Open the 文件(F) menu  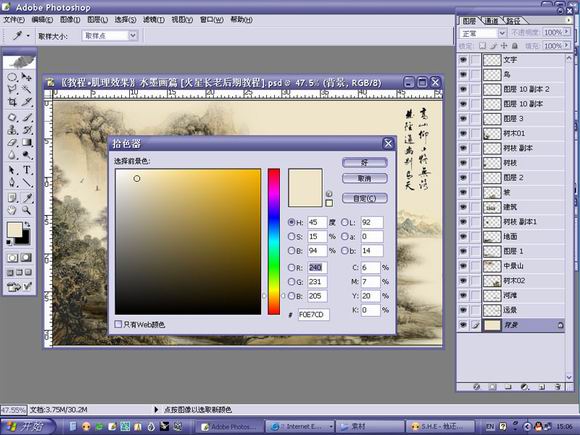point(14,20)
